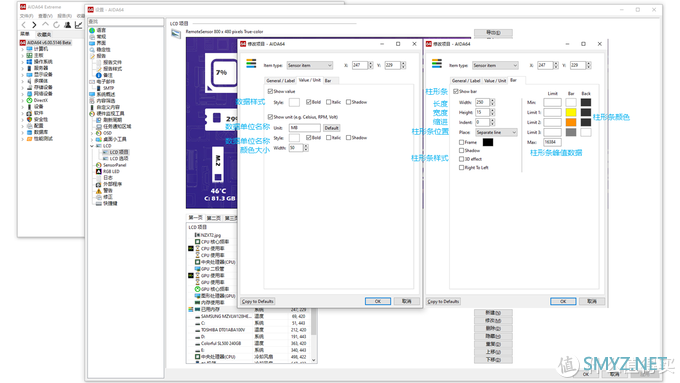680x383 pixels.
Task: Collapse the LCD tree node
Action: click(92, 146)
